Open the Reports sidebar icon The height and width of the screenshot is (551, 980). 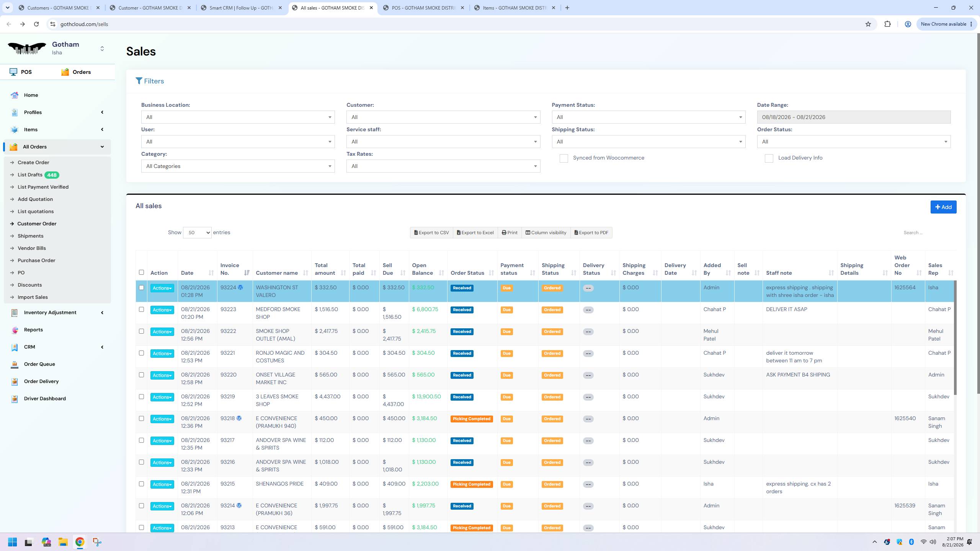pyautogui.click(x=15, y=330)
